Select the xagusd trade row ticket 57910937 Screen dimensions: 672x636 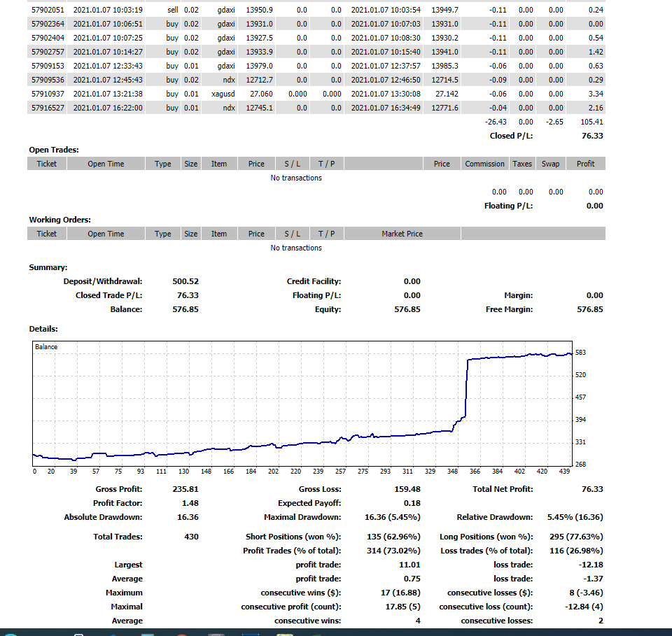point(48,94)
